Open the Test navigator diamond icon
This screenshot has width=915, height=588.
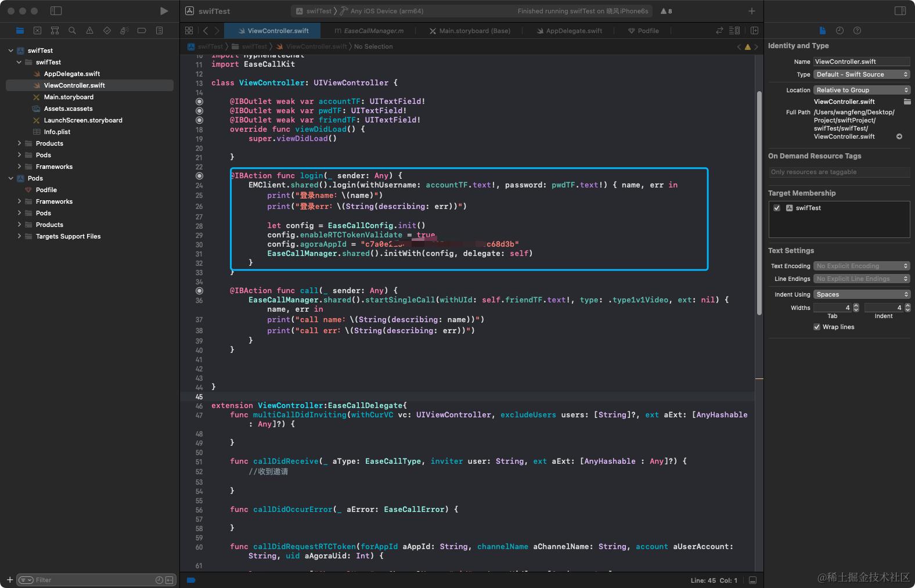pos(107,31)
